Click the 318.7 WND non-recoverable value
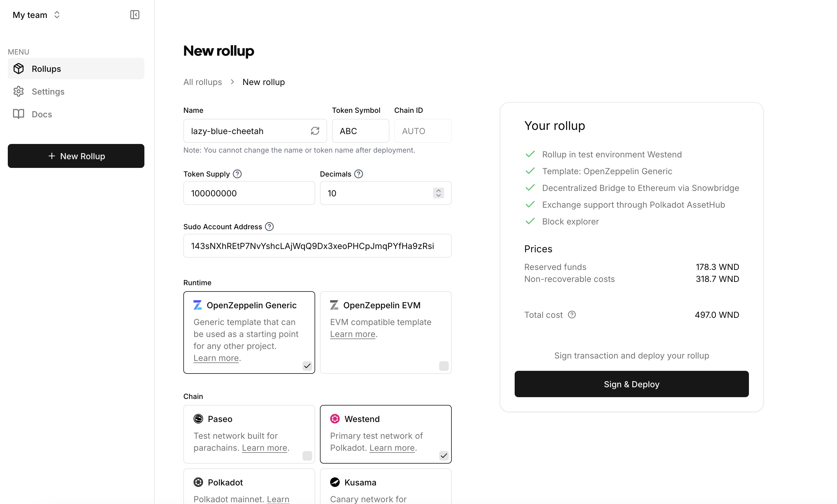Viewport: 837px width, 504px height. tap(717, 279)
